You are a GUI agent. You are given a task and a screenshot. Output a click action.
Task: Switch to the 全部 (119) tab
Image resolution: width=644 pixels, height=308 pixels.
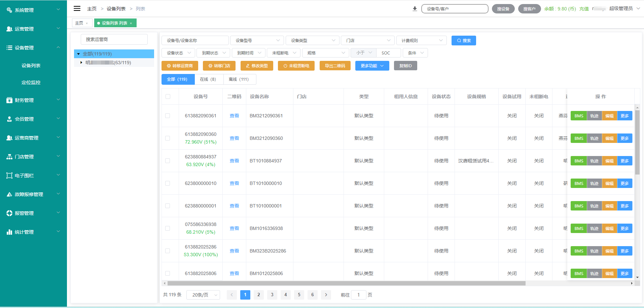coord(178,79)
